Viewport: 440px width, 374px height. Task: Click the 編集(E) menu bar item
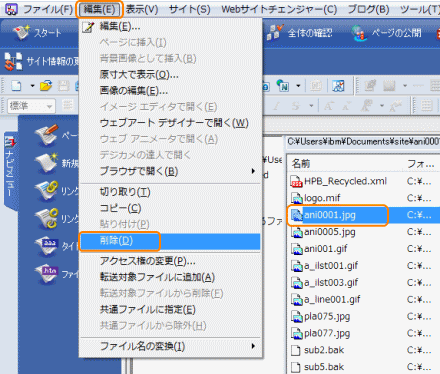99,9
